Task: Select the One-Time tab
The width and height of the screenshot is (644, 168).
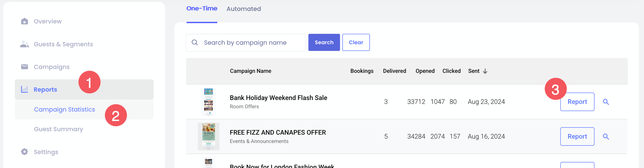Action: tap(202, 9)
